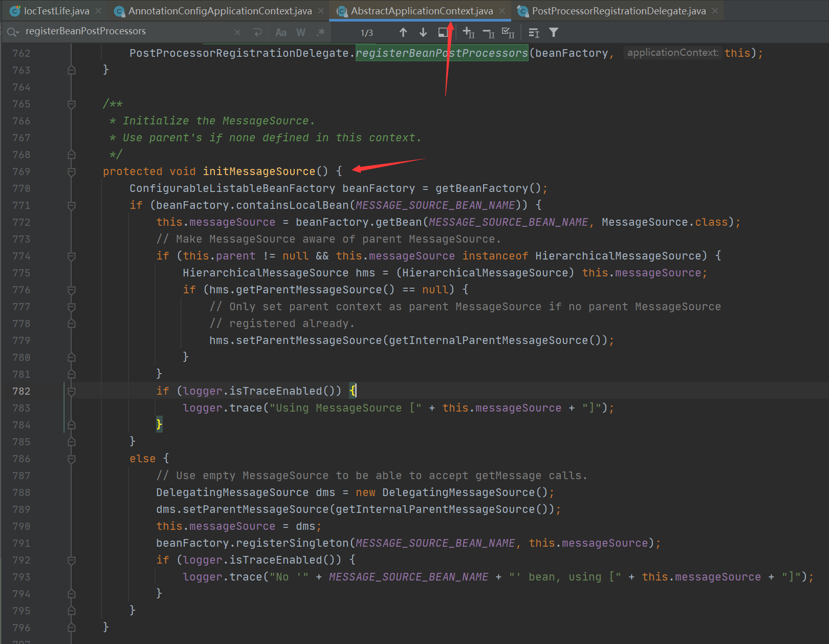Toggle Regex search option

click(321, 32)
